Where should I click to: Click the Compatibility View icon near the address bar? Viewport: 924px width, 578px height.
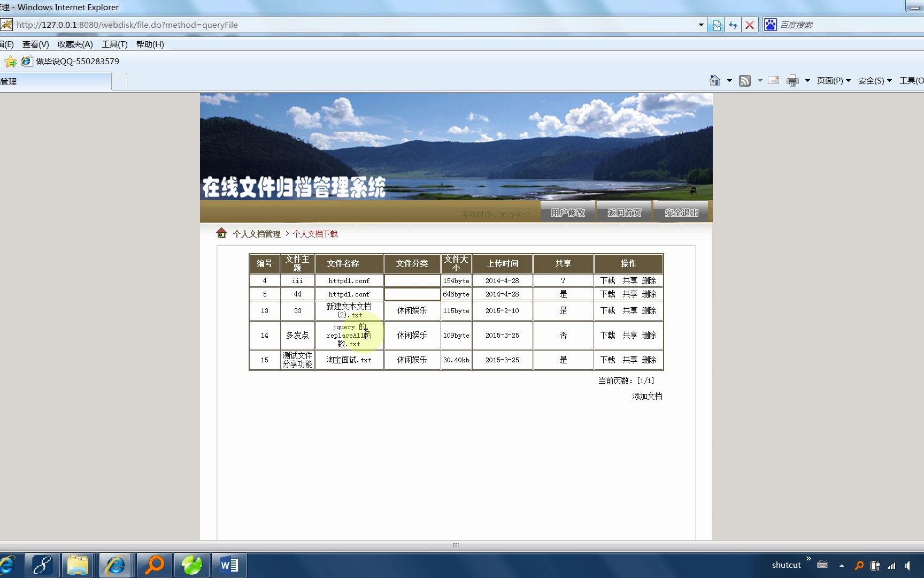717,25
